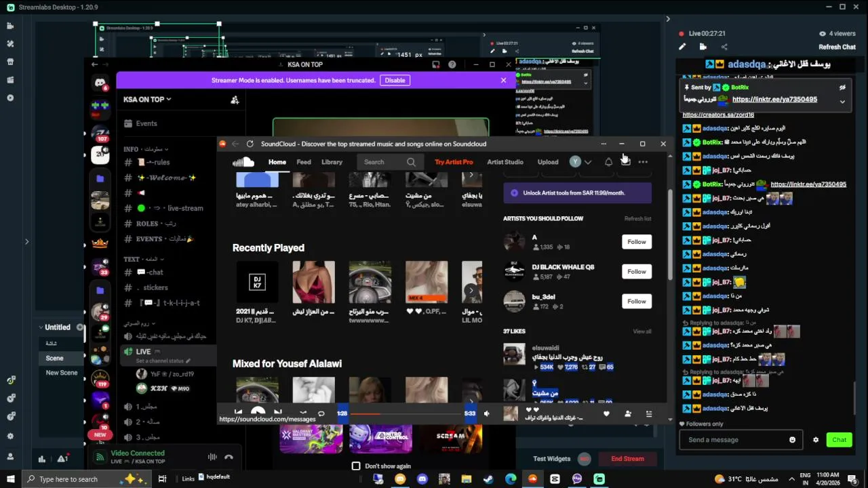868x488 pixels.
Task: Collapse Streamlabs right panel arrow
Action: (668, 19)
